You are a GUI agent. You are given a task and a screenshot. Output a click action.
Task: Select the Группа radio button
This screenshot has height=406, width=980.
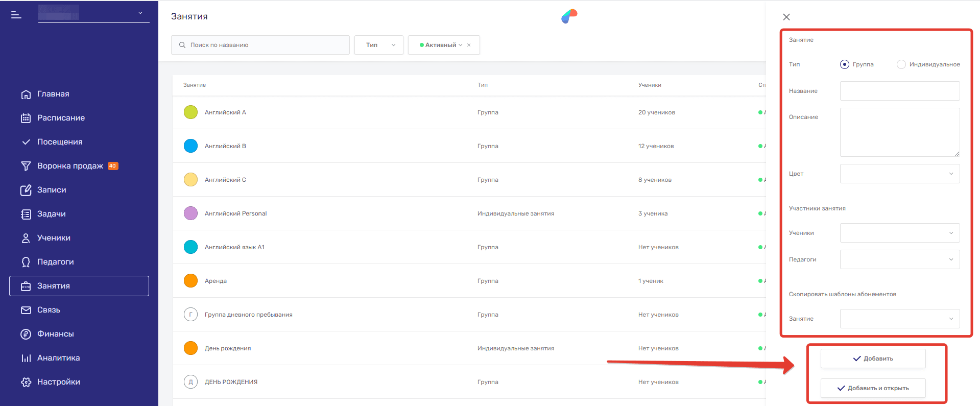845,64
